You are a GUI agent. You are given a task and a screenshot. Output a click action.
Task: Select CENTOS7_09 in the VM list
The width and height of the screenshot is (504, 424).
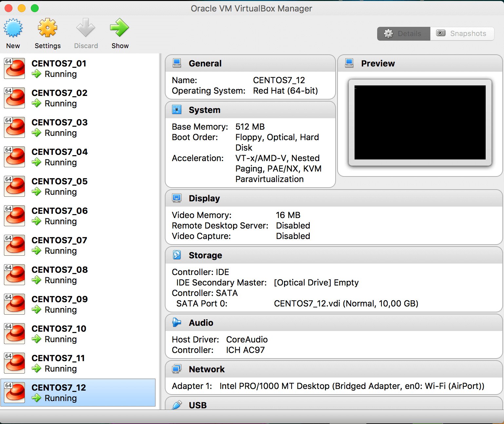coord(78,304)
